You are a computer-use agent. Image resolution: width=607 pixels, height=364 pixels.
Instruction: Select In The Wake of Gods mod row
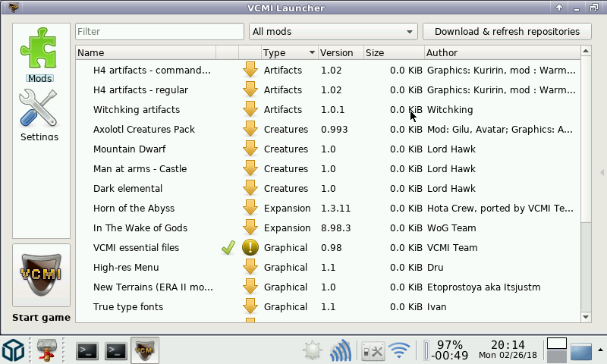point(140,228)
